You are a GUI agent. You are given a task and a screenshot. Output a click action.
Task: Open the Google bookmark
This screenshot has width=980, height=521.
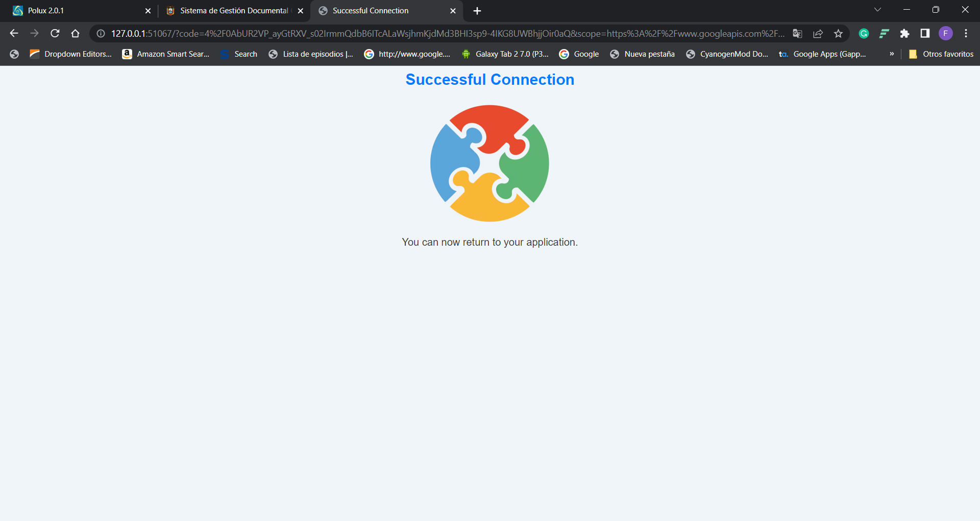(x=579, y=54)
